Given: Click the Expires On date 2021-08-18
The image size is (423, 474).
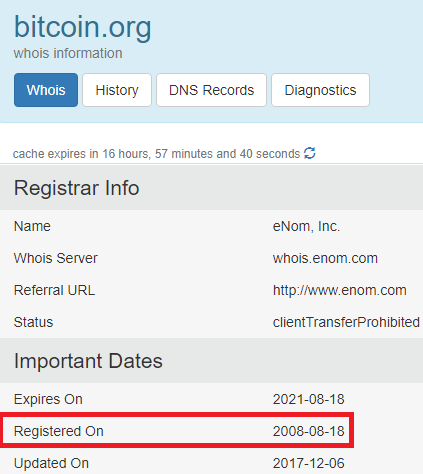Looking at the screenshot, I should [x=309, y=399].
